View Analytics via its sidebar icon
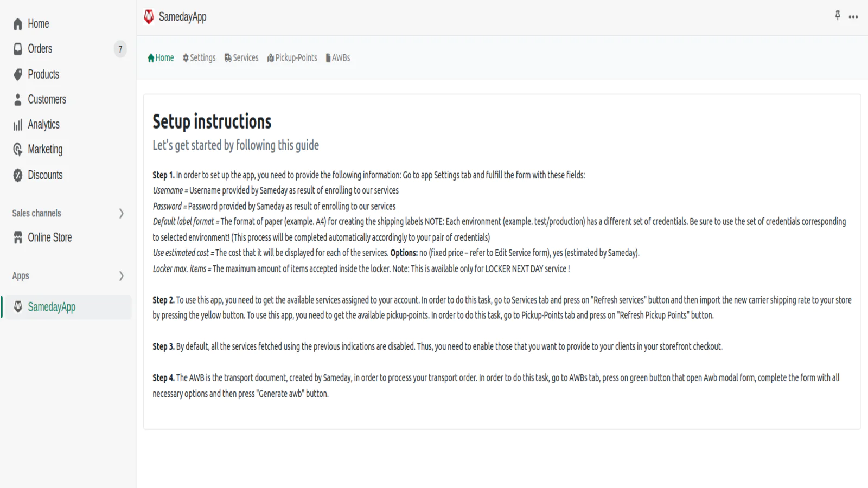The image size is (868, 488). coord(17,124)
